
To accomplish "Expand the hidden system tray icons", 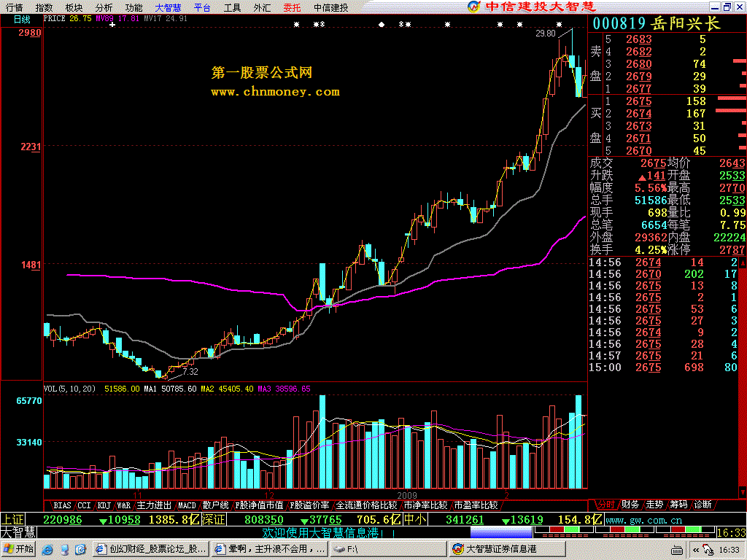I will pos(695,550).
